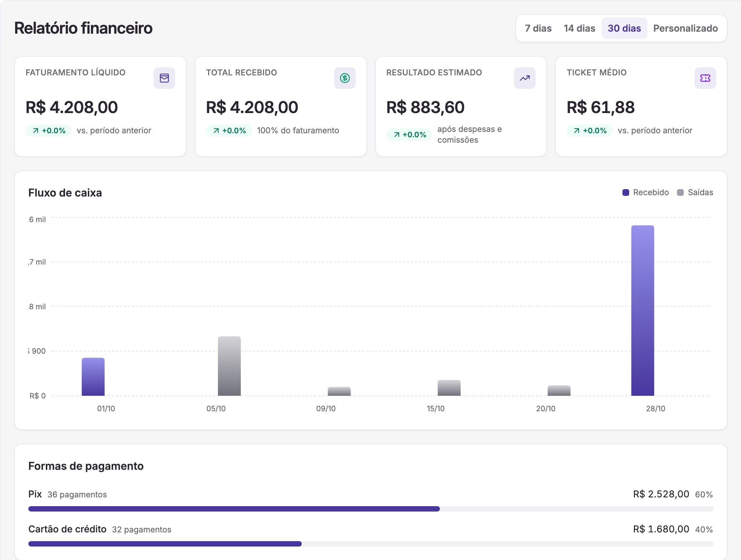Click the R$ 883,60 estimated result value
741x560 pixels.
[425, 108]
